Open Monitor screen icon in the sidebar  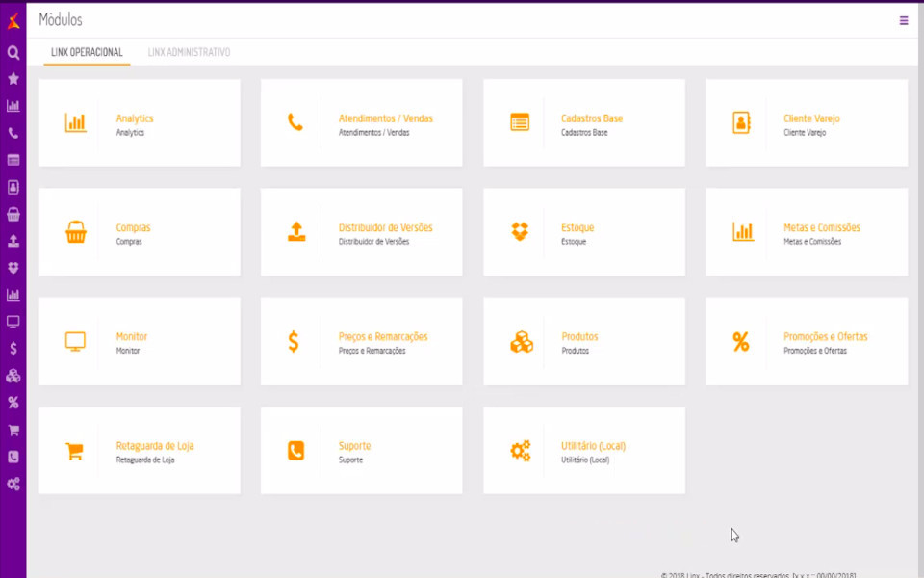point(13,322)
